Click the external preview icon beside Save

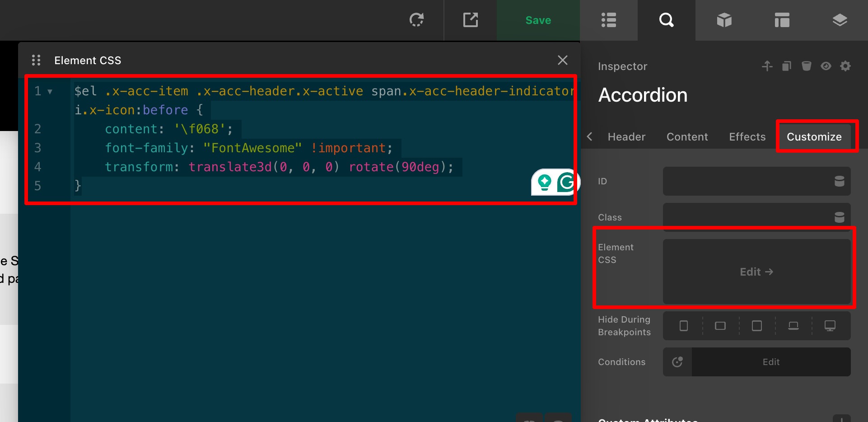pyautogui.click(x=470, y=20)
